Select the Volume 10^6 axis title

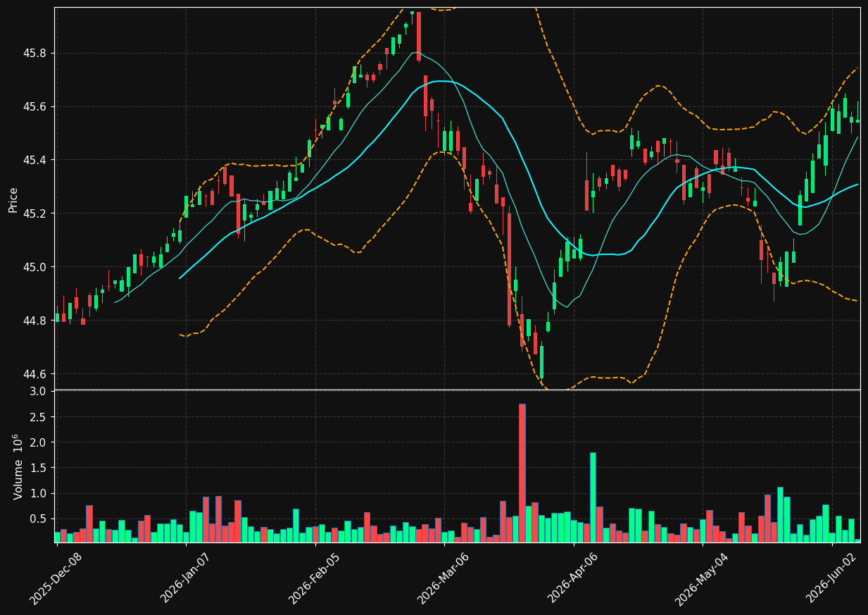17,466
